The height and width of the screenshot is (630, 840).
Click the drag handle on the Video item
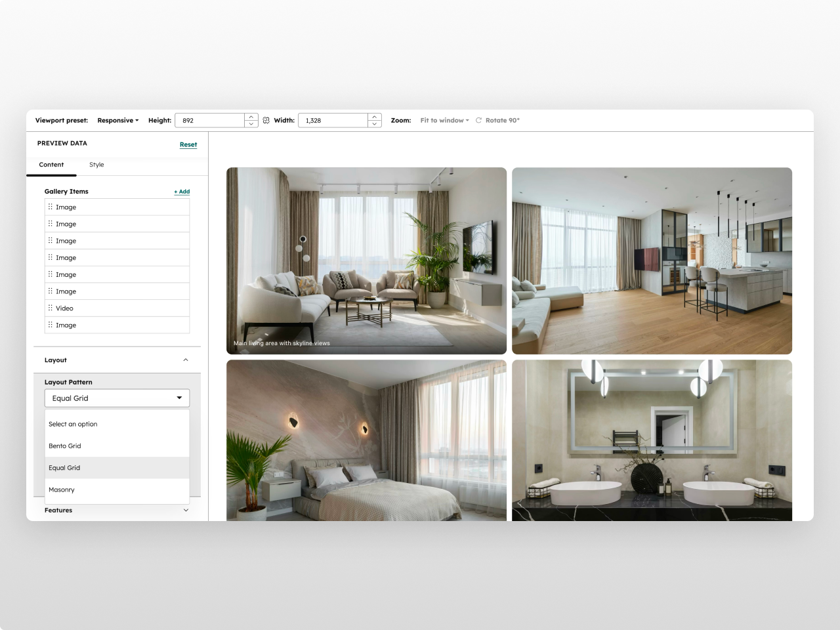[x=51, y=308]
